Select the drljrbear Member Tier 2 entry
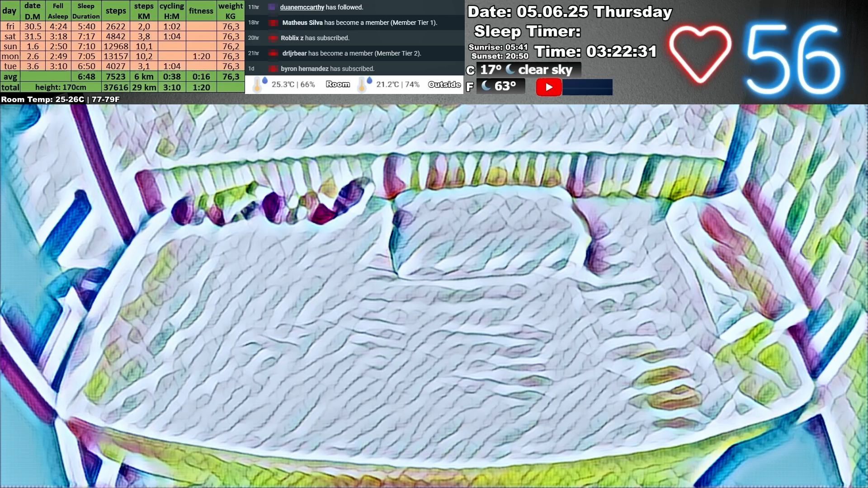Image resolution: width=868 pixels, height=488 pixels. click(354, 53)
